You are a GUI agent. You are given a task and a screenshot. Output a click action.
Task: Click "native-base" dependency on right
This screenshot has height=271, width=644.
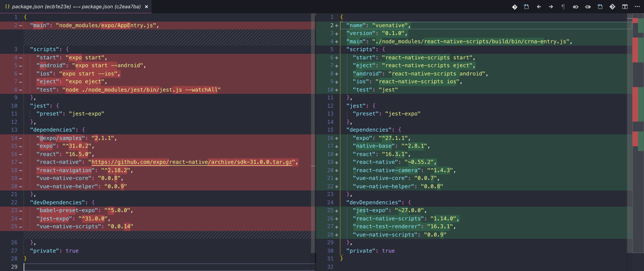click(374, 146)
